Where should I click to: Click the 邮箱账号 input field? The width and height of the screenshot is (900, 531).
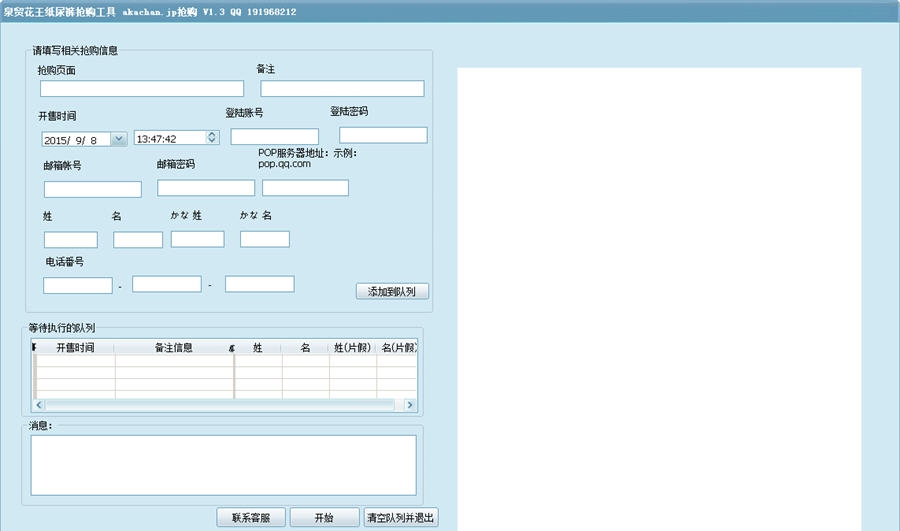coord(93,189)
